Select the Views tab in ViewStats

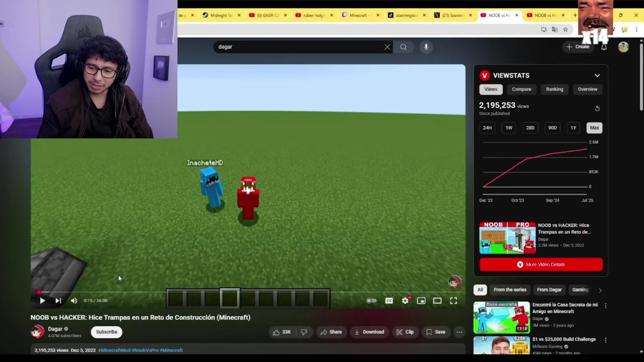click(491, 89)
